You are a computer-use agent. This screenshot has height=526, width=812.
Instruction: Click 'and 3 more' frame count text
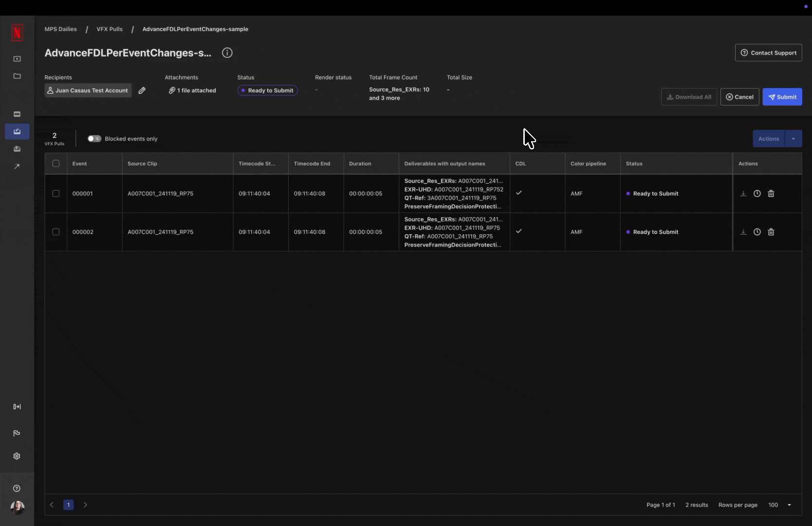click(385, 98)
